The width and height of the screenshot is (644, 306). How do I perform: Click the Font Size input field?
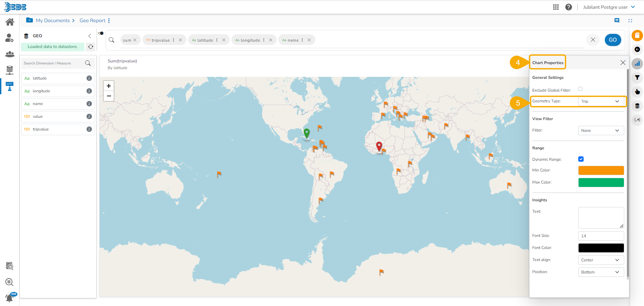pyautogui.click(x=601, y=236)
